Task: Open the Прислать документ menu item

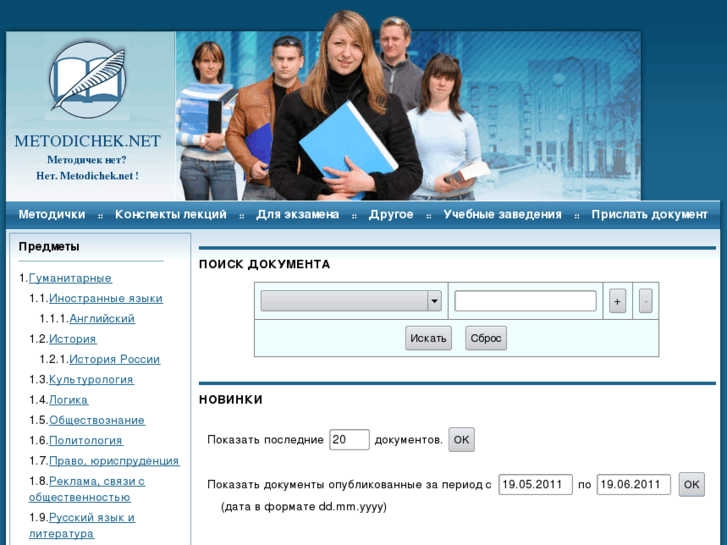Action: tap(650, 214)
